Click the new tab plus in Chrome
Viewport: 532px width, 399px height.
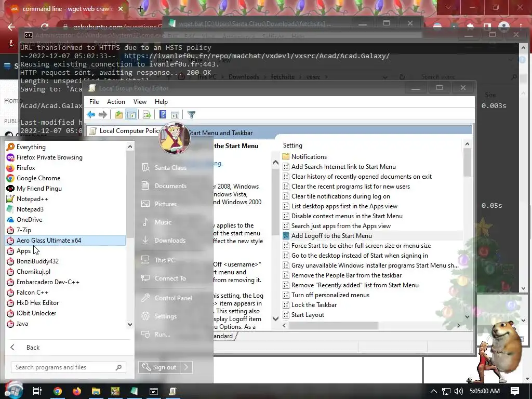tap(140, 9)
